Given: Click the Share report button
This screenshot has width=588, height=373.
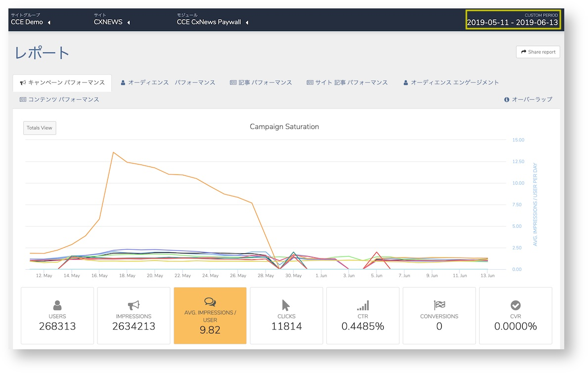Looking at the screenshot, I should pyautogui.click(x=538, y=52).
